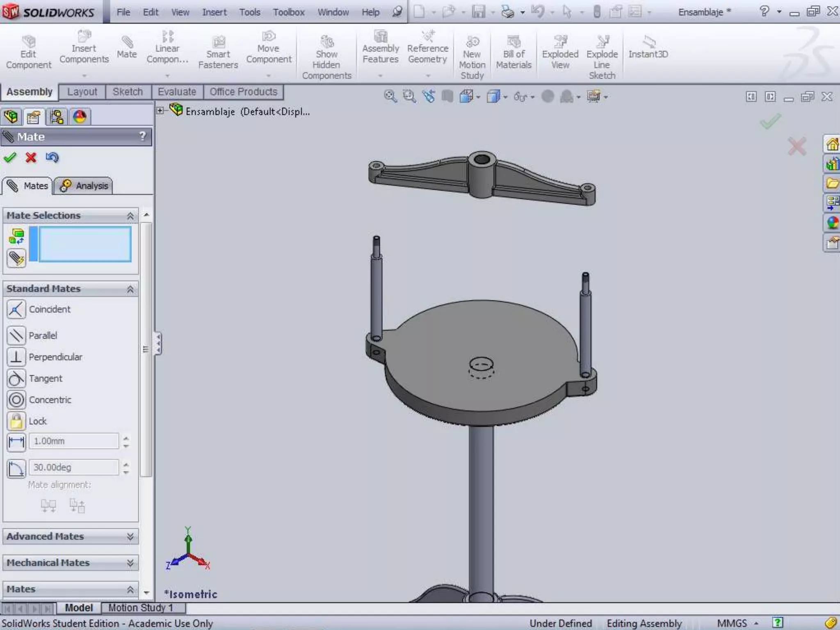
Task: Toggle the Perpendicular mate button
Action: click(x=16, y=357)
